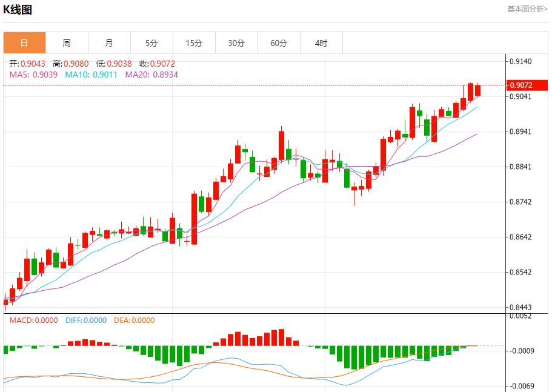Click the MA10 value 0.9011
The image size is (552, 392).
tap(105, 75)
